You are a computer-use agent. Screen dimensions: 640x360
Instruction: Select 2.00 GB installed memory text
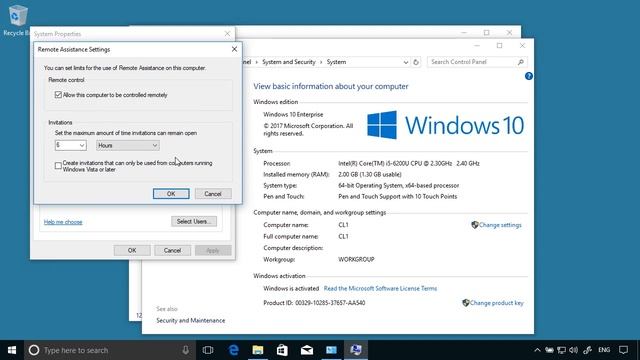[370, 174]
